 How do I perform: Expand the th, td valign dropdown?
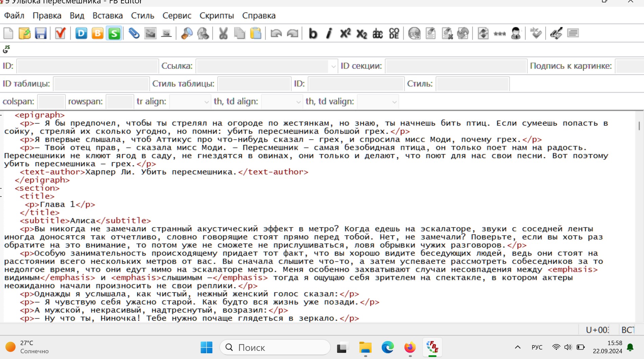point(394,102)
